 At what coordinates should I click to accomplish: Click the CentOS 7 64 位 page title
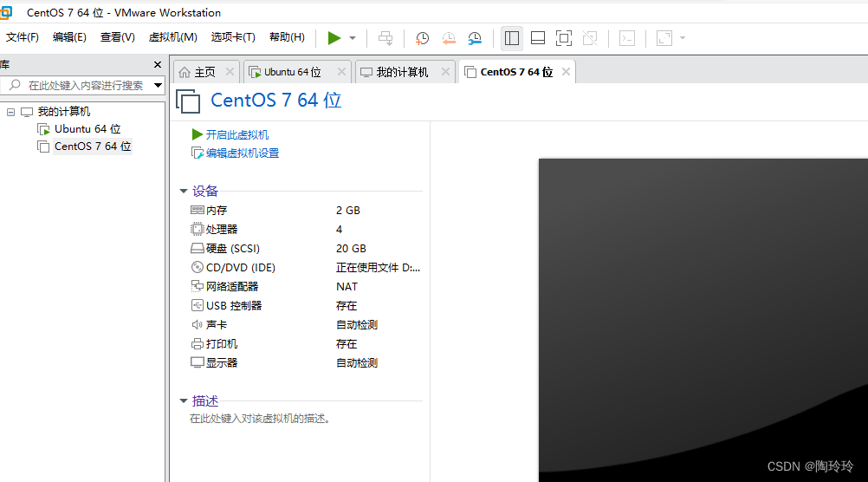pos(275,101)
